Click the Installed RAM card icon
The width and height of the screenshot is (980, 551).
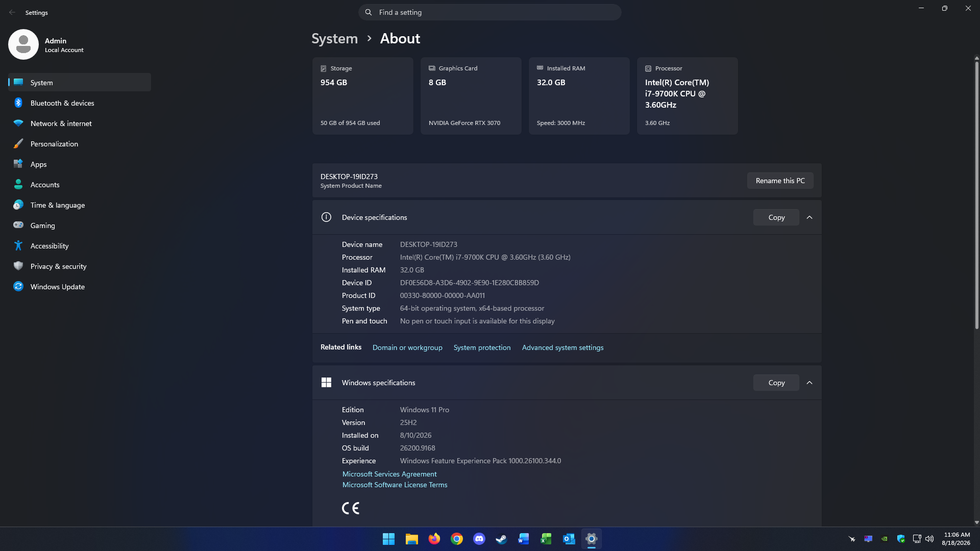[540, 68]
